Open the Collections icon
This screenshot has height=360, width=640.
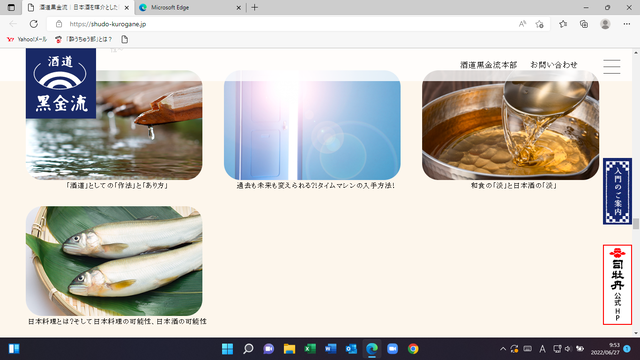pyautogui.click(x=584, y=24)
